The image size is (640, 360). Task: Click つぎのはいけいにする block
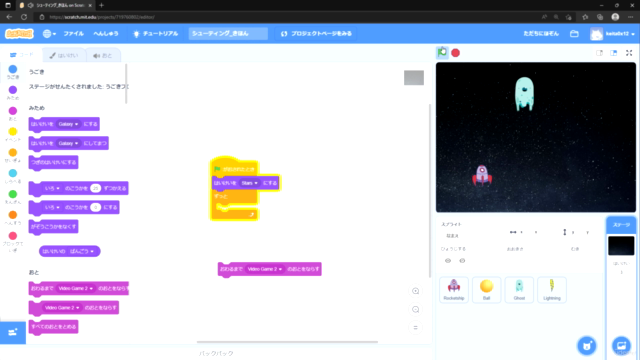click(x=53, y=162)
